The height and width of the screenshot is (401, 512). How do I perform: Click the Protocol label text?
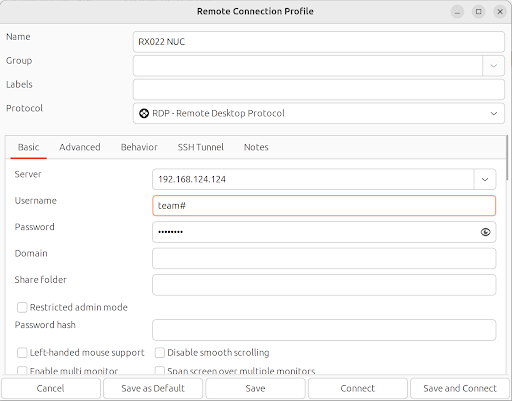click(24, 108)
